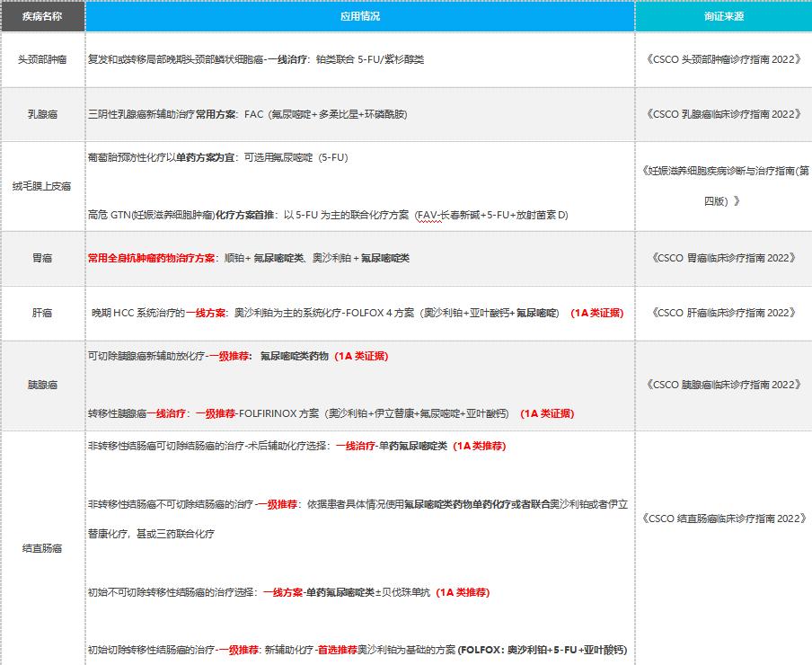The height and width of the screenshot is (665, 812).
Task: Select the 循证来源 column header
Action: point(724,15)
